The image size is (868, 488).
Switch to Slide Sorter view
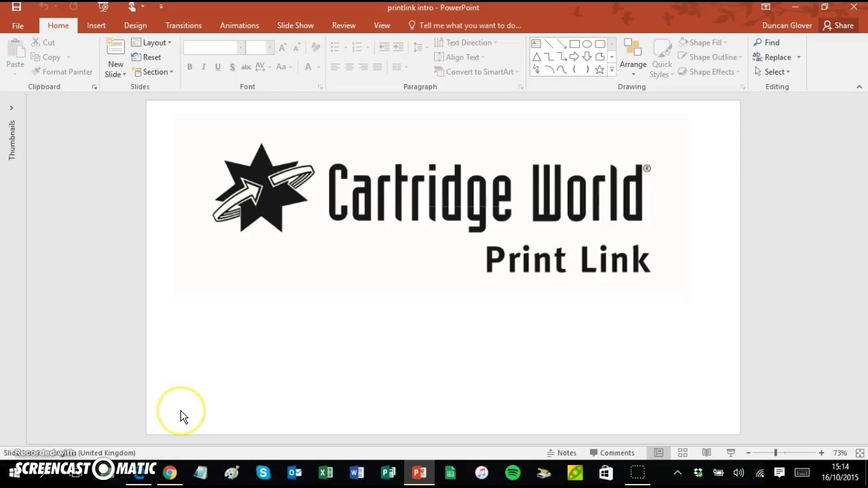point(683,453)
